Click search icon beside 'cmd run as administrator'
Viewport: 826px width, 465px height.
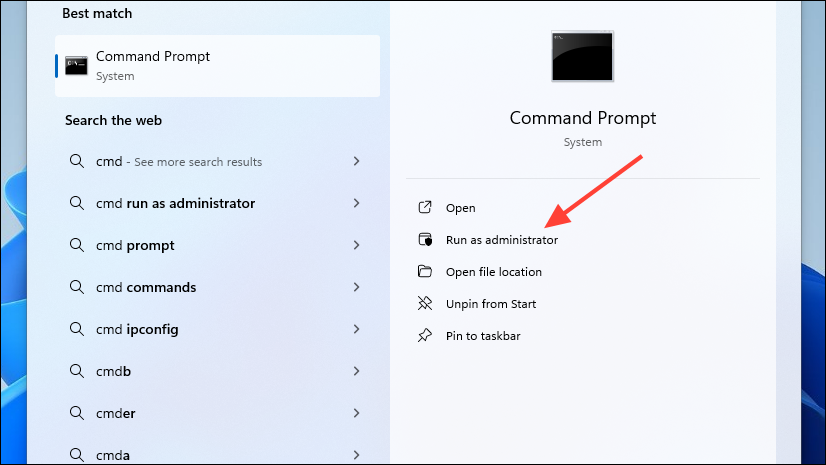tap(77, 203)
